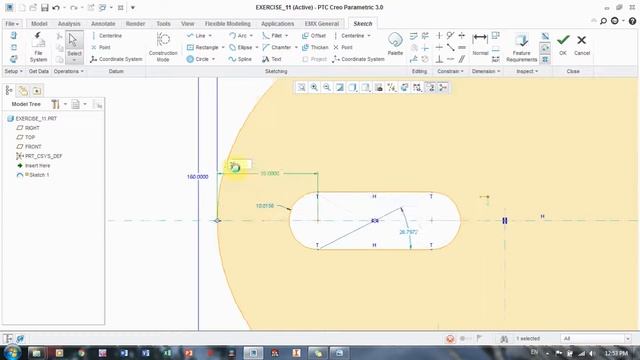Click Save icon in quick access toolbar
Image resolution: width=640 pixels, height=360 pixels.
point(44,8)
